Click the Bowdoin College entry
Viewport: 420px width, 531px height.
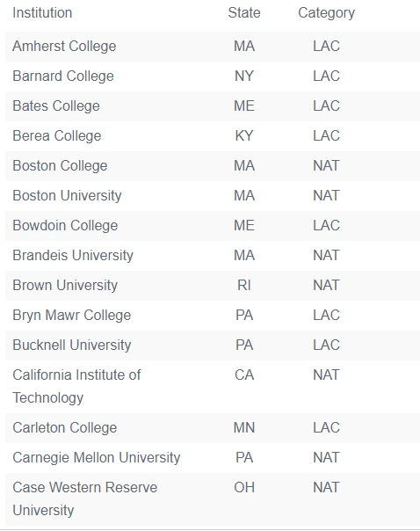coord(65,226)
